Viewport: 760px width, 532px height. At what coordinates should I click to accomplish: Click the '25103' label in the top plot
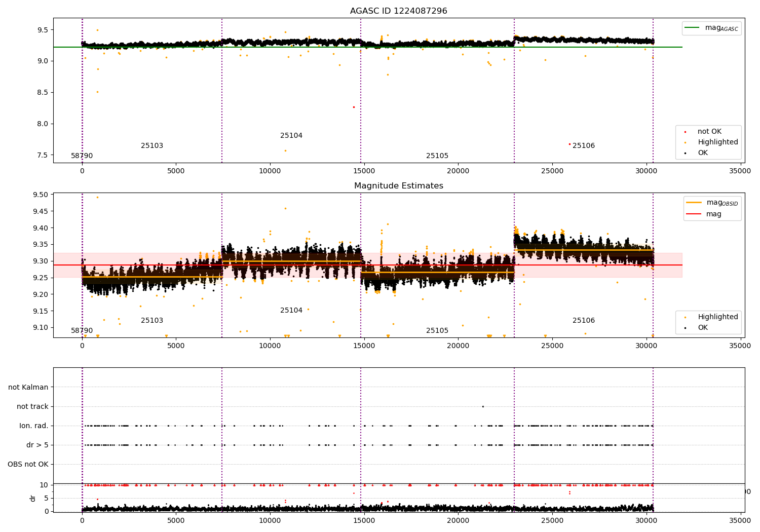(x=152, y=146)
